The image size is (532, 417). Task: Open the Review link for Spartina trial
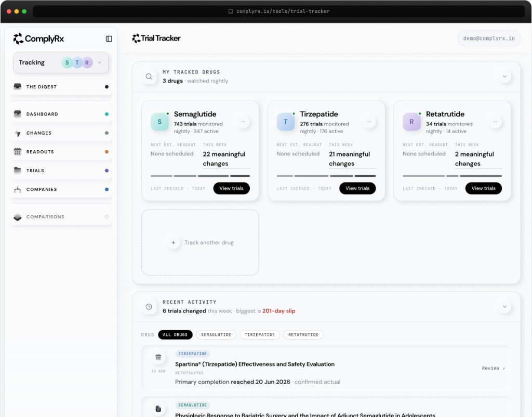point(494,368)
